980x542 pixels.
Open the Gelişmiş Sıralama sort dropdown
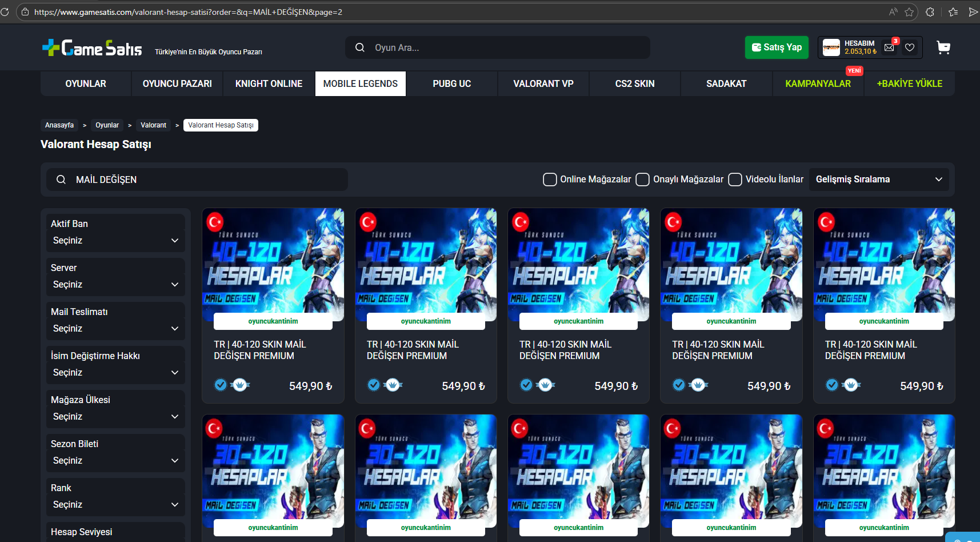pyautogui.click(x=879, y=180)
